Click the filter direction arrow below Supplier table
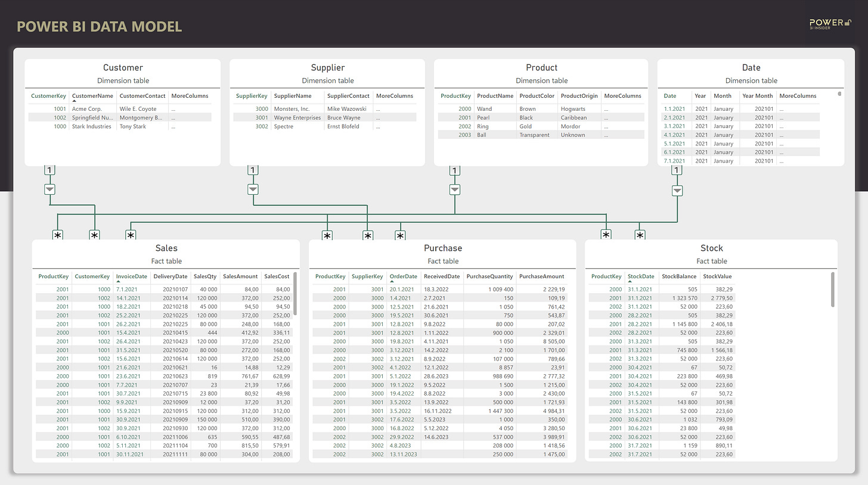Screen dimensions: 868x485 [x=253, y=189]
